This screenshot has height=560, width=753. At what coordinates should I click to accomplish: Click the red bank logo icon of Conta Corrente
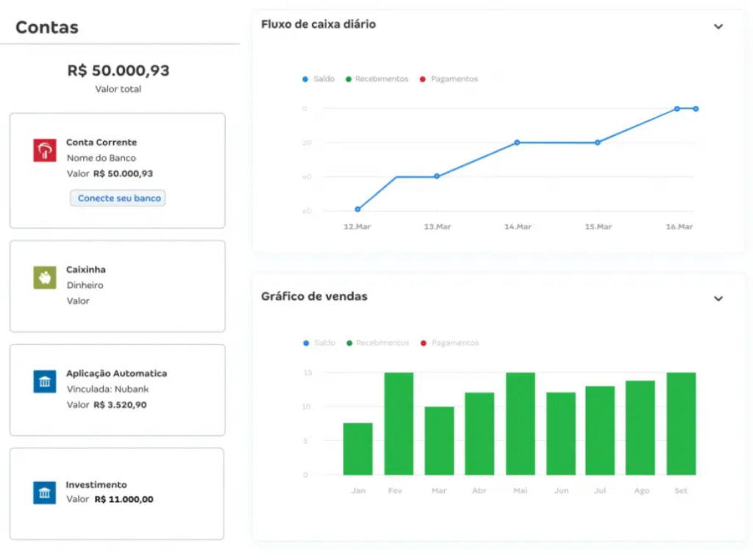tap(45, 150)
